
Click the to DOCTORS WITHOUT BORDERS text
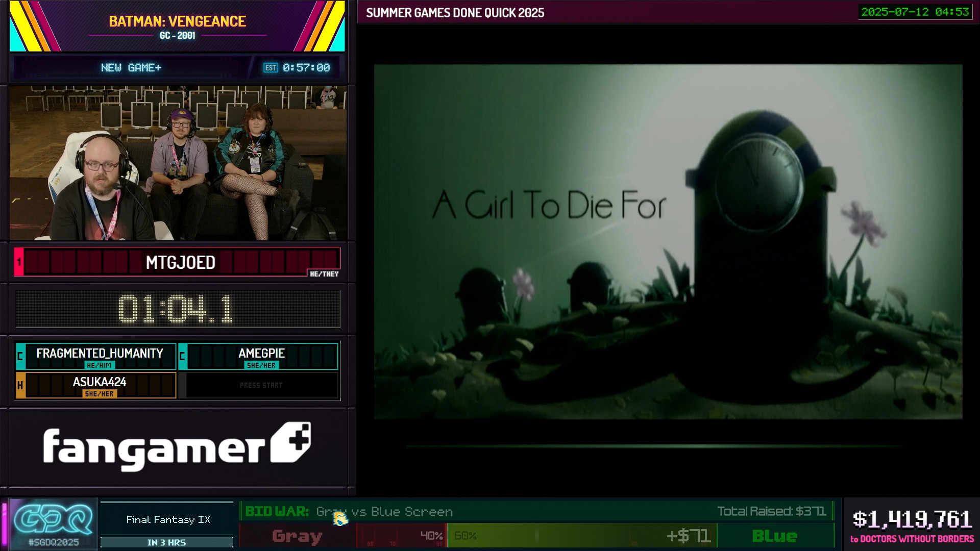[x=912, y=539]
